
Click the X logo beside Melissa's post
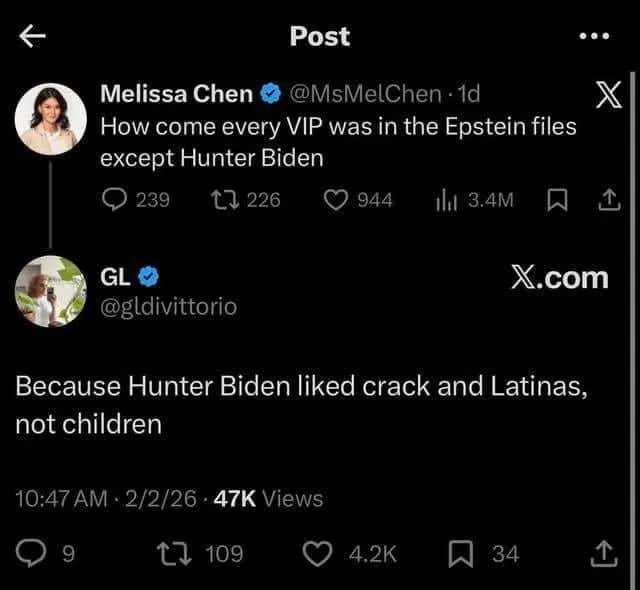[x=609, y=95]
